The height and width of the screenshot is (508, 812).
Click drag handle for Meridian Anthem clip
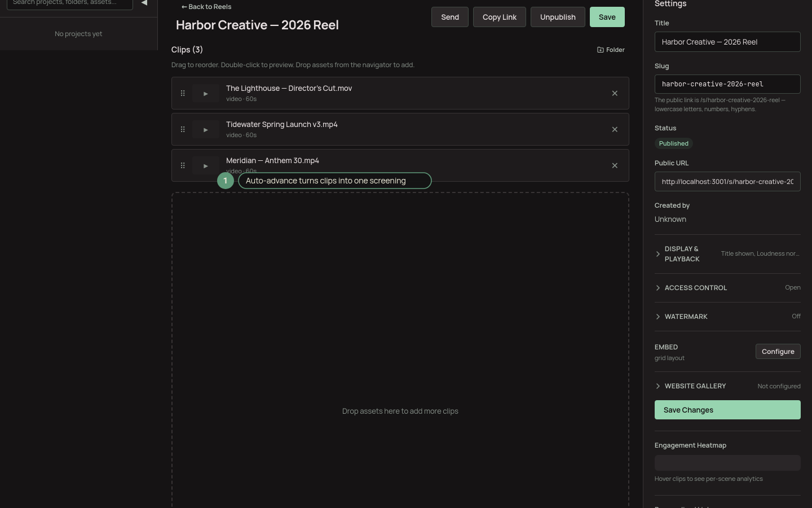click(x=183, y=165)
